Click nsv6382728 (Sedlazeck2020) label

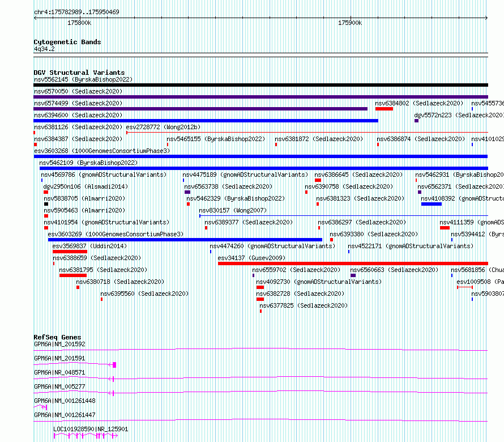(300, 294)
